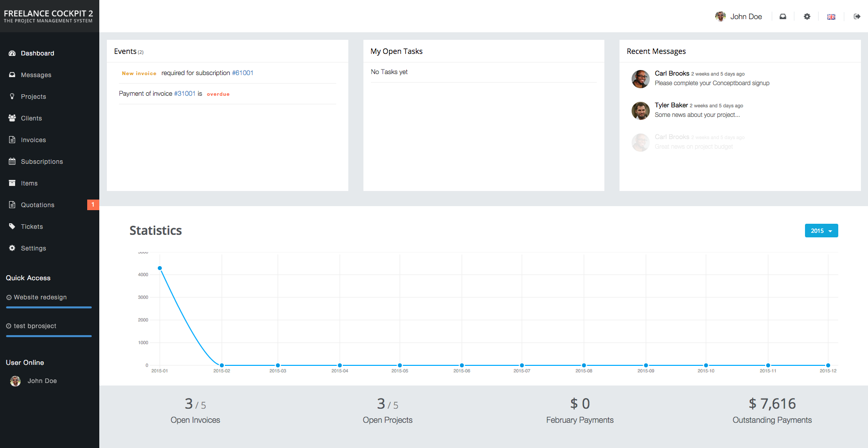The image size is (868, 448).
Task: Click the UK flag language icon
Action: [x=831, y=17]
